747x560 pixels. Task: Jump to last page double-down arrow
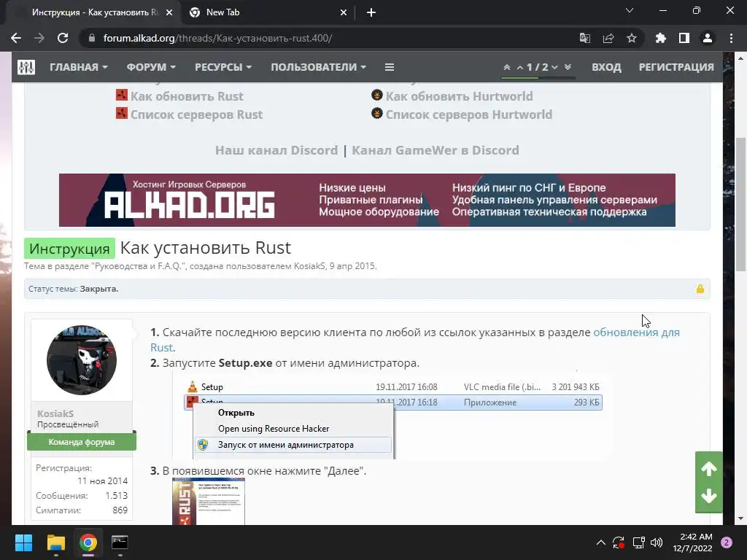pos(568,67)
